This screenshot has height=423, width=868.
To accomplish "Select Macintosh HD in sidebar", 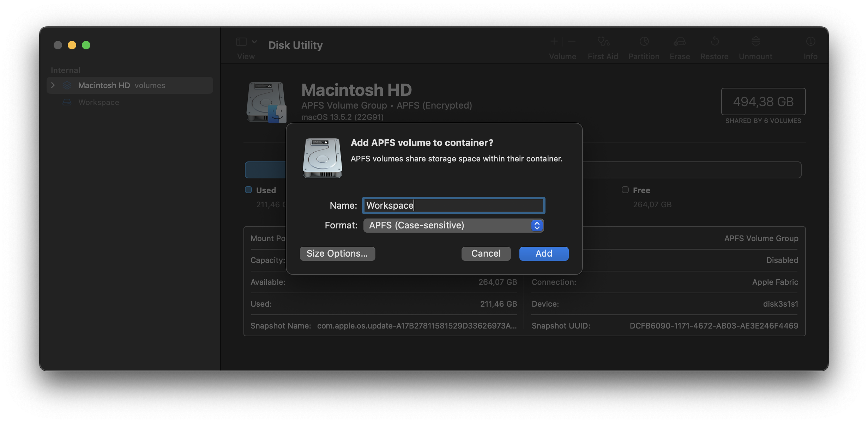I will (104, 86).
